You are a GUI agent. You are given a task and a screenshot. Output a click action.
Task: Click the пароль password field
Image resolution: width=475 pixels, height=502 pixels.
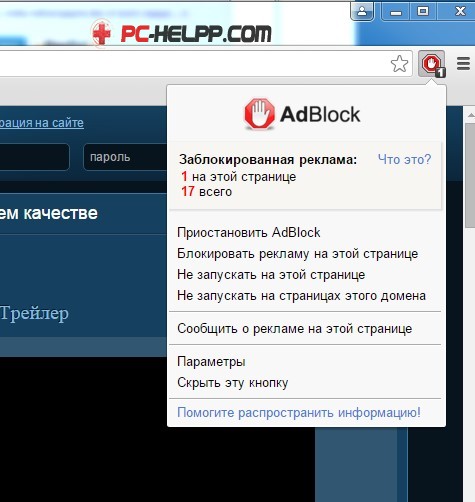coord(125,157)
